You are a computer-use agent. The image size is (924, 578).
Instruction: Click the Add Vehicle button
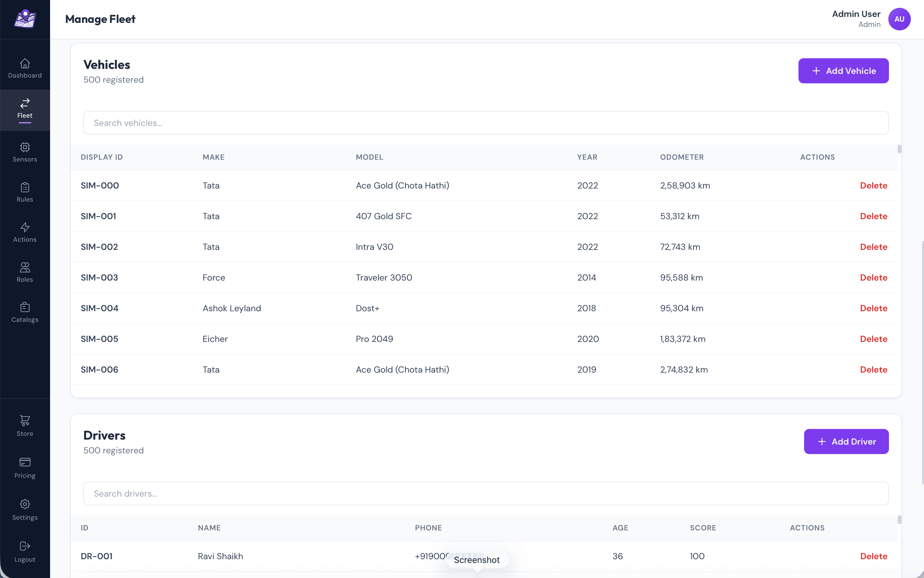(843, 70)
